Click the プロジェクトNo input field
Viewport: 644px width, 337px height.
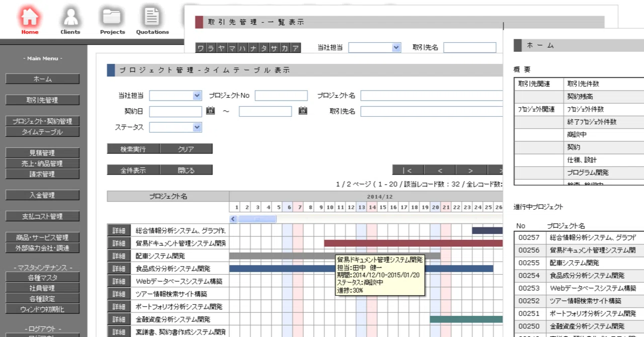(281, 96)
